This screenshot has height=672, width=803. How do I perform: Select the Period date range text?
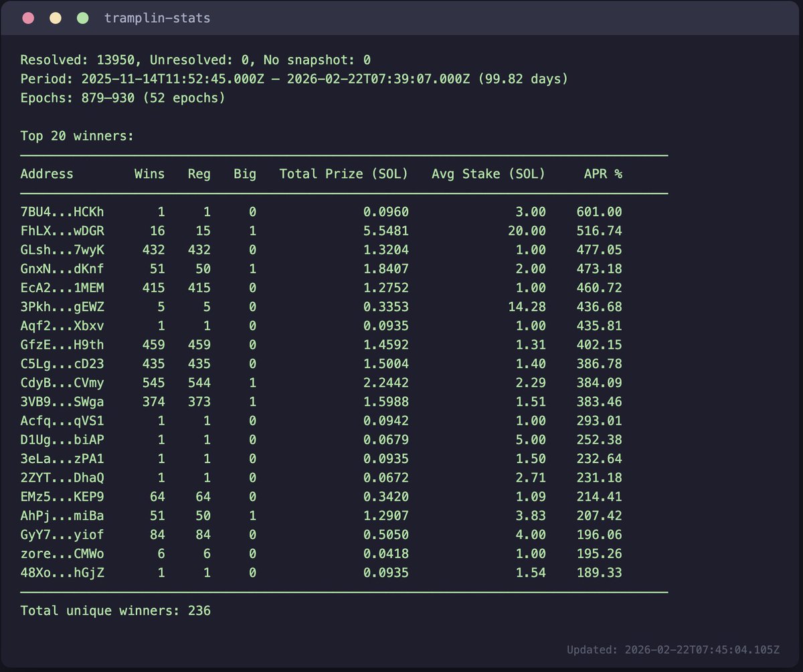tap(294, 79)
